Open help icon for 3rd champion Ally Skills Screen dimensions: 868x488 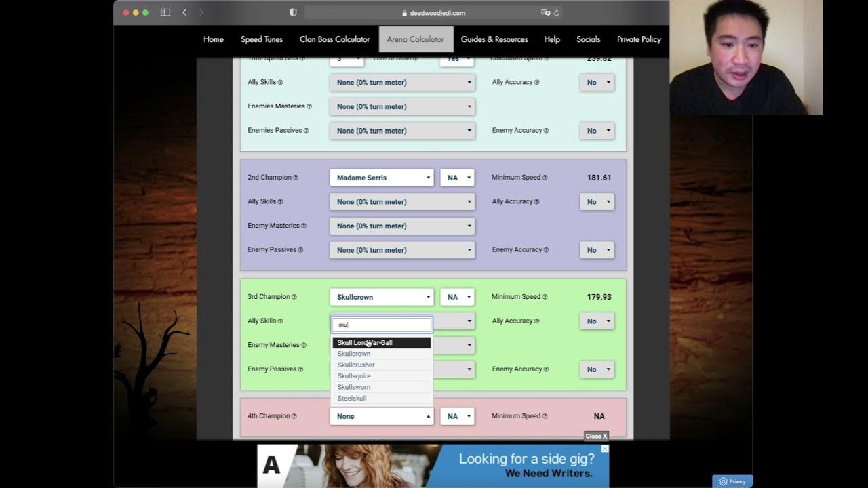(x=280, y=321)
